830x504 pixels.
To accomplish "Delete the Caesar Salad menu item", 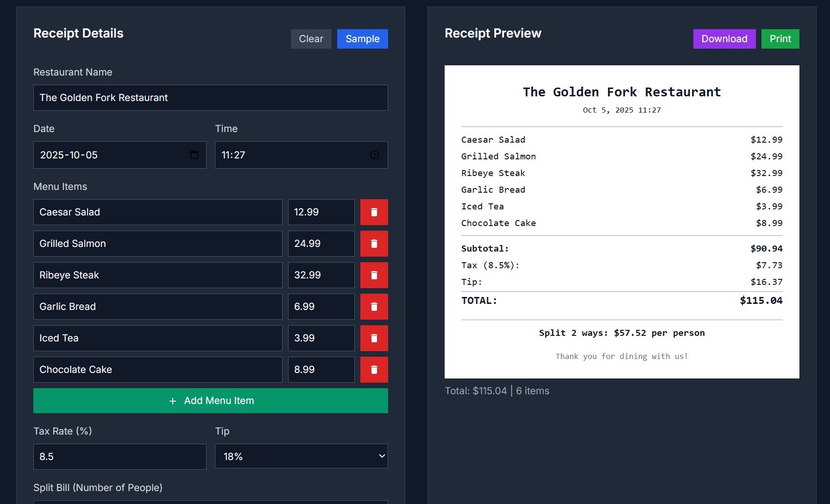I will point(374,212).
